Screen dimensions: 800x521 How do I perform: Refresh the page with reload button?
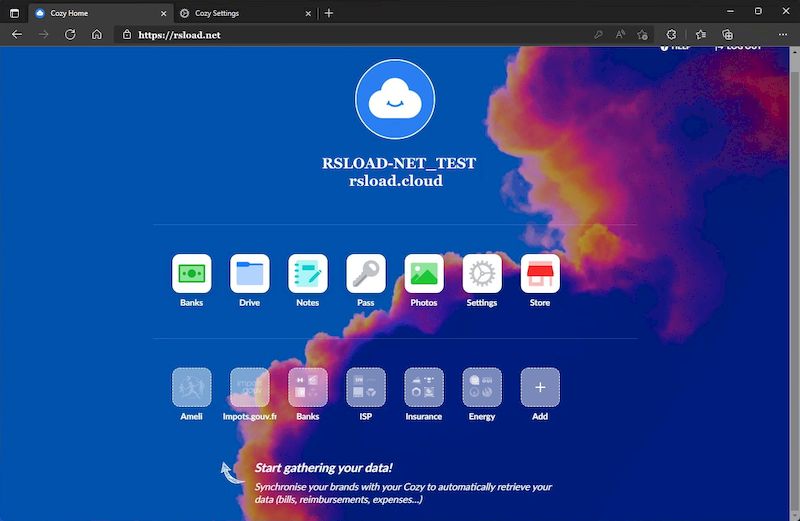pyautogui.click(x=70, y=34)
